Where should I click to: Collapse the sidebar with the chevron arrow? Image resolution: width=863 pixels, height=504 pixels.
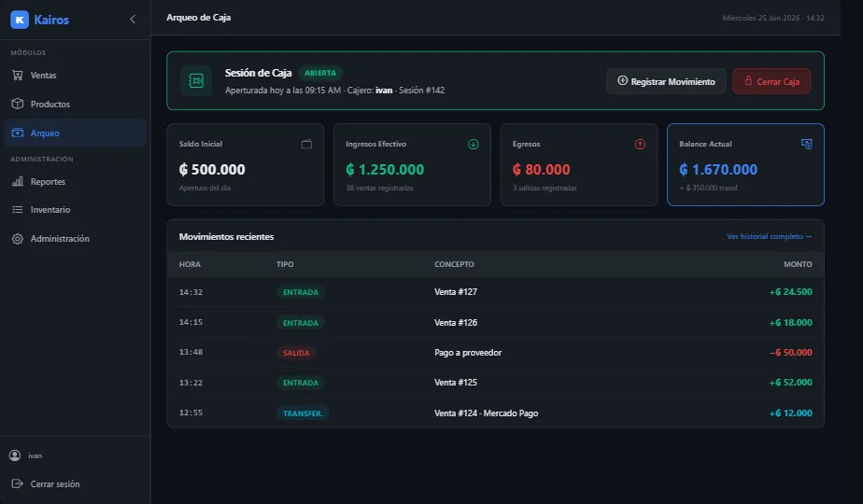point(133,20)
